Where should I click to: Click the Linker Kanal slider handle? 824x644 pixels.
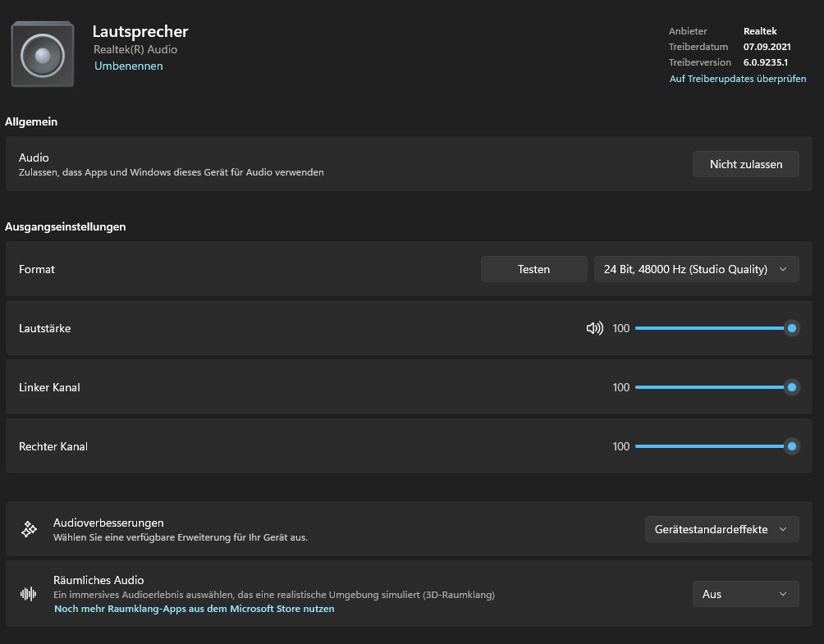coord(792,387)
